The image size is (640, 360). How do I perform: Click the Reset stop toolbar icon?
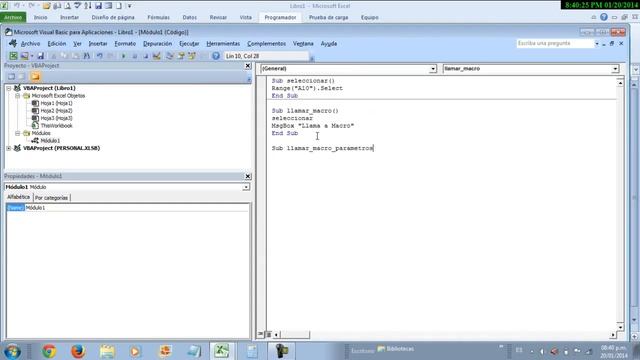(145, 56)
